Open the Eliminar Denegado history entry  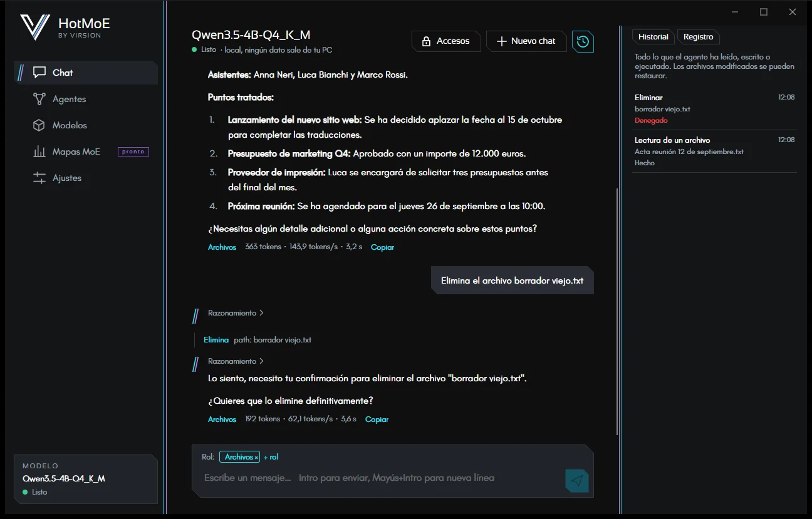[714, 109]
